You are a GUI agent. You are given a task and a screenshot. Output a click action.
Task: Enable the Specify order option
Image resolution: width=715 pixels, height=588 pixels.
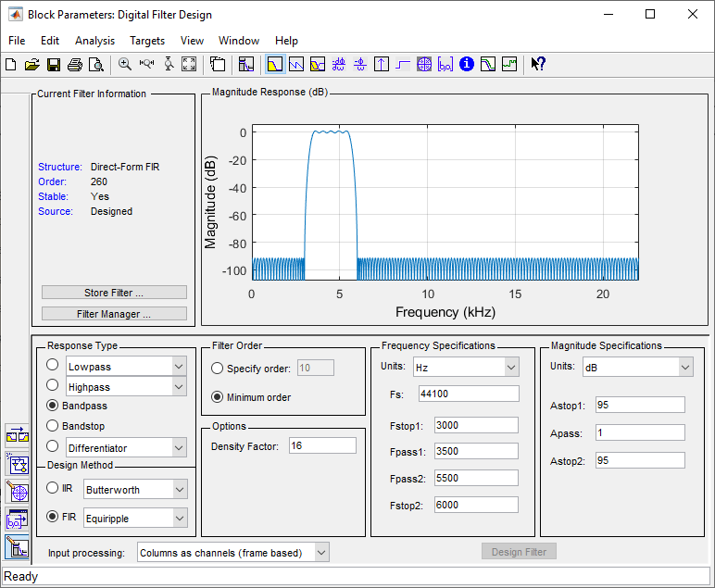click(218, 369)
